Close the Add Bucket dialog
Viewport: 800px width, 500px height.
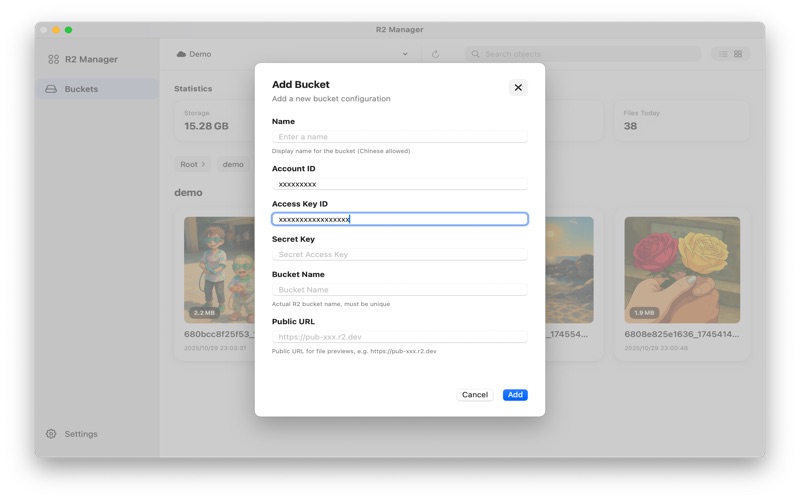[x=518, y=87]
